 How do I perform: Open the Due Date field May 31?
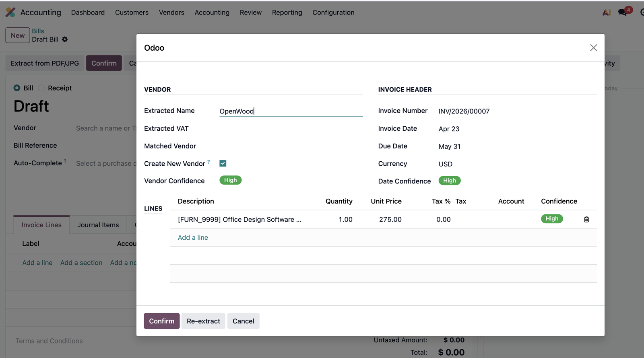coord(450,146)
